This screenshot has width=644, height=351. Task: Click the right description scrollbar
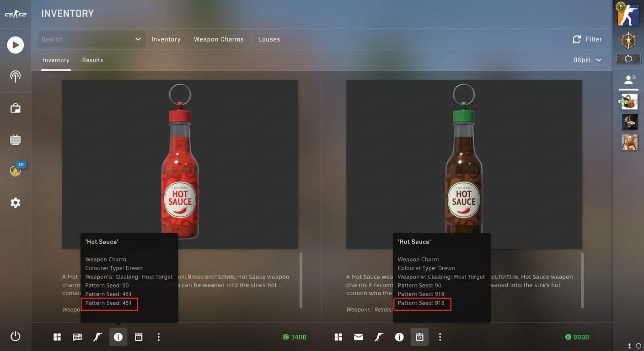coord(582,280)
